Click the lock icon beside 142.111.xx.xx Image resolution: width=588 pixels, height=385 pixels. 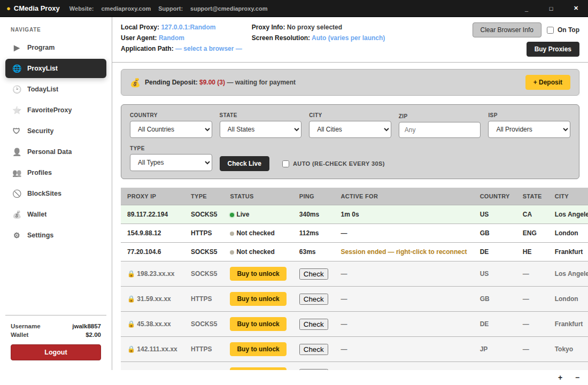coord(131,349)
